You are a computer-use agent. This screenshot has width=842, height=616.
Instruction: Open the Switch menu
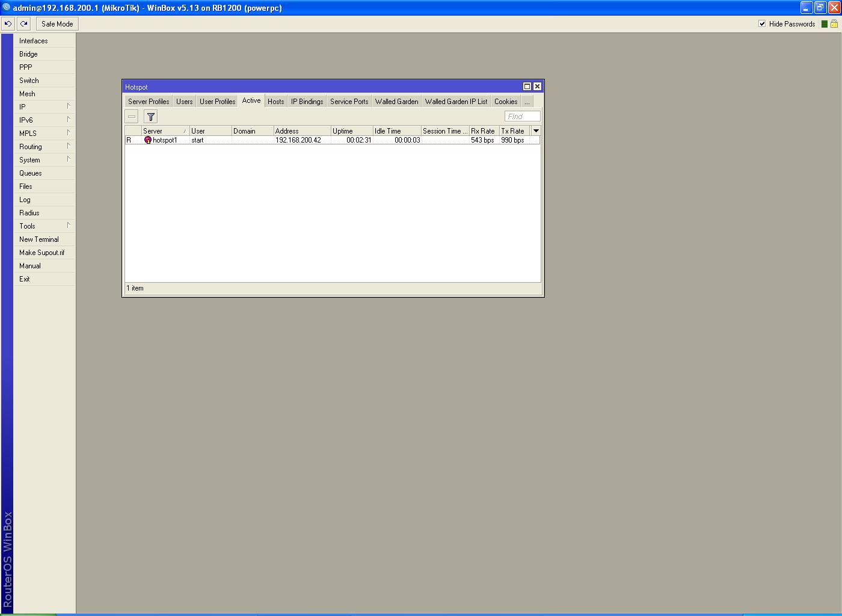click(45, 81)
